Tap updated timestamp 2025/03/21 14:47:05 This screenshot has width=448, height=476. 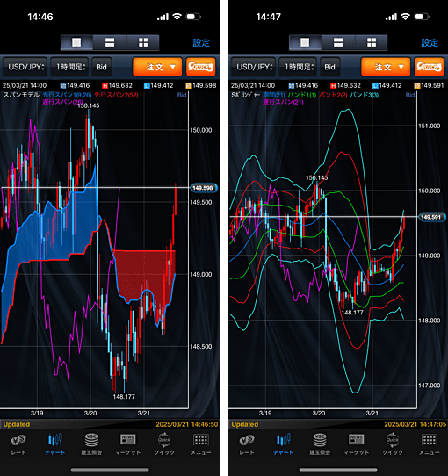415,424
